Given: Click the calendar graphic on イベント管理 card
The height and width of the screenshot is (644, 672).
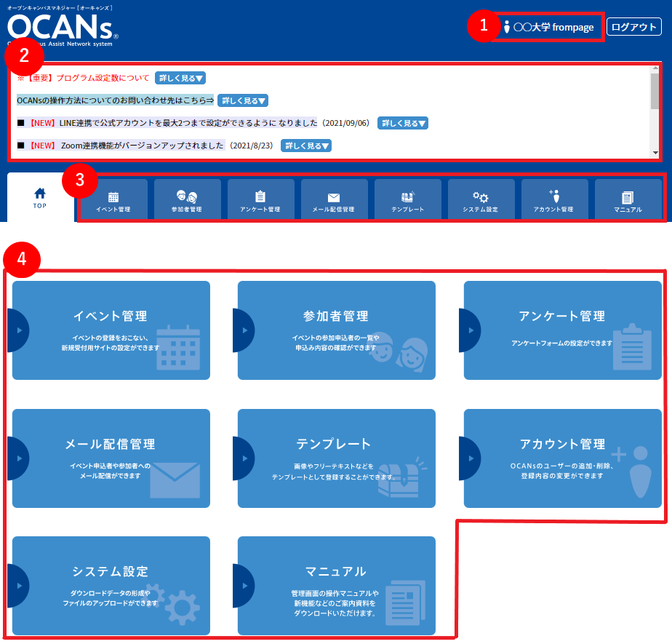Looking at the screenshot, I should tap(178, 348).
